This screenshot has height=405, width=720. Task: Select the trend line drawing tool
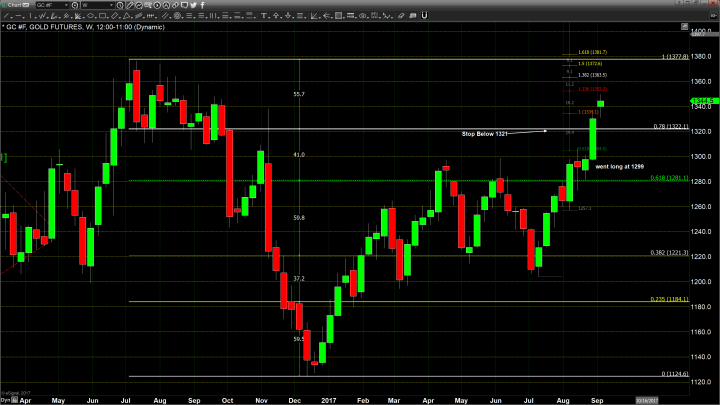click(7, 16)
